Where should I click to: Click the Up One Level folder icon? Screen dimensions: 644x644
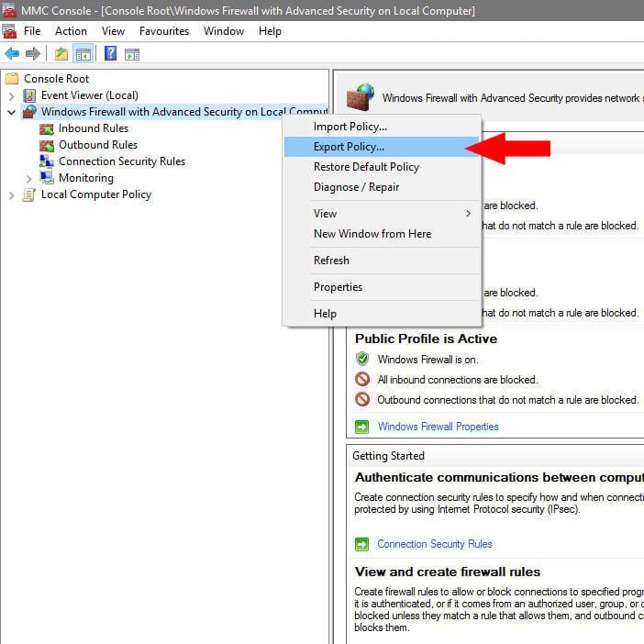[x=61, y=54]
